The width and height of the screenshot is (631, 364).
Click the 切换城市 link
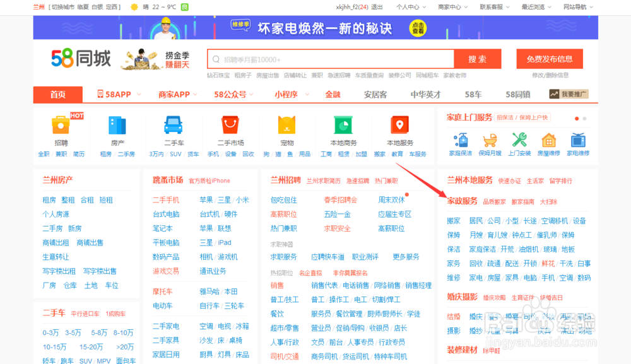[63, 7]
